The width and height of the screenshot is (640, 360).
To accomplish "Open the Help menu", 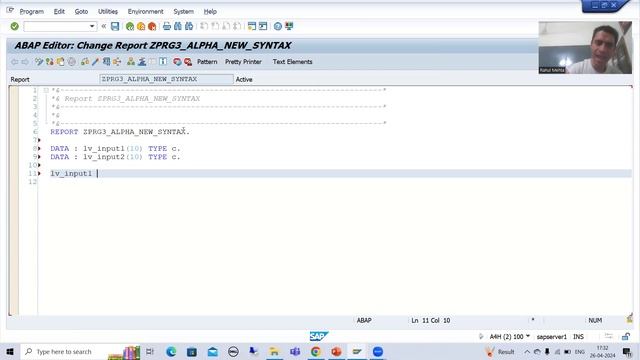I will click(x=210, y=11).
